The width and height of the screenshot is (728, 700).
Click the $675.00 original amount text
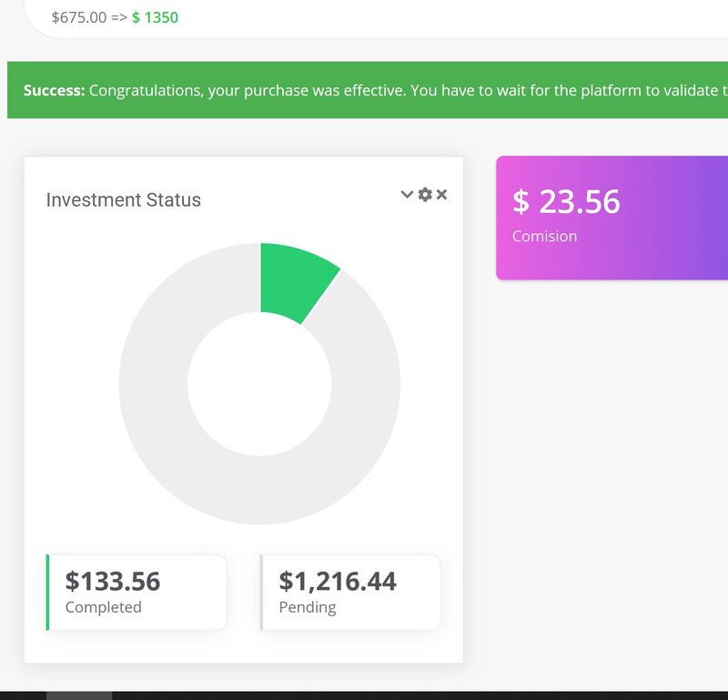79,17
